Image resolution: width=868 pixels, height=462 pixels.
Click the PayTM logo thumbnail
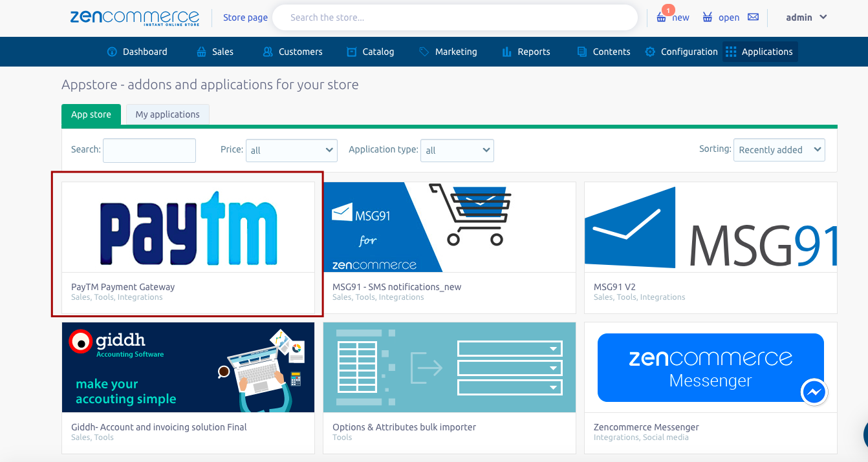(188, 227)
